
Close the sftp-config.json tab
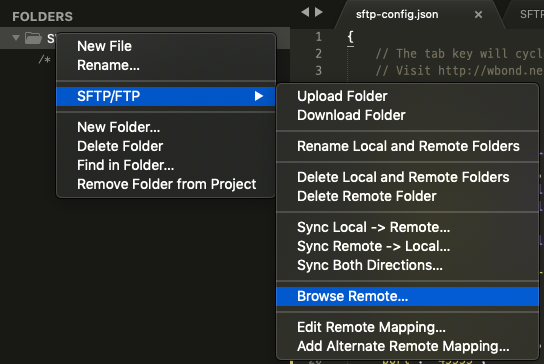tap(478, 15)
